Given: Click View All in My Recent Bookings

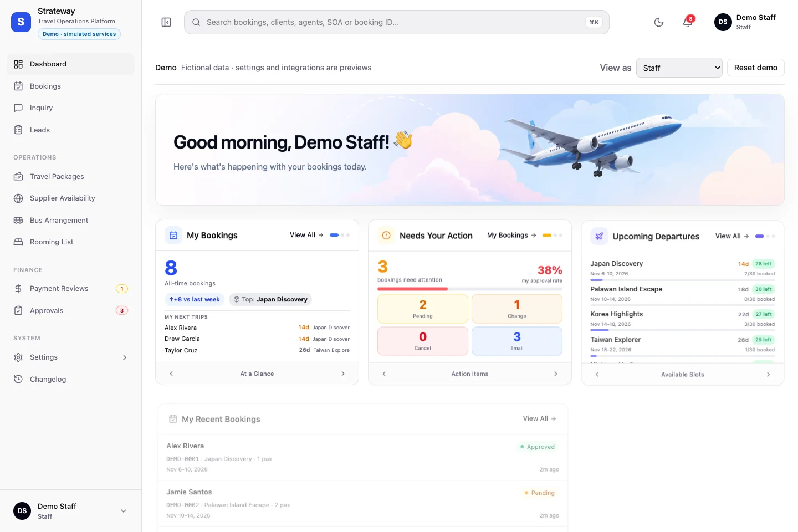Looking at the screenshot, I should tap(540, 418).
